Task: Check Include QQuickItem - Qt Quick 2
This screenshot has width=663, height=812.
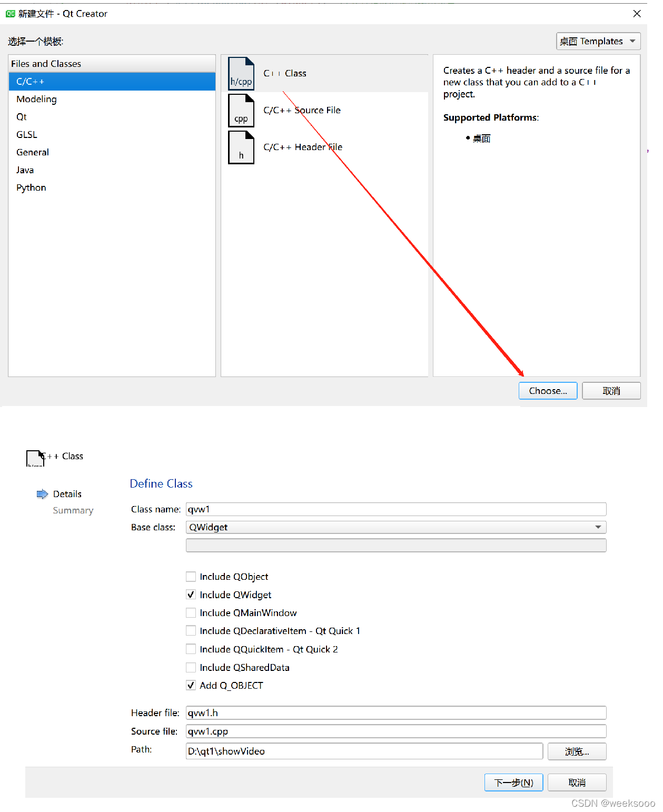Action: 191,649
